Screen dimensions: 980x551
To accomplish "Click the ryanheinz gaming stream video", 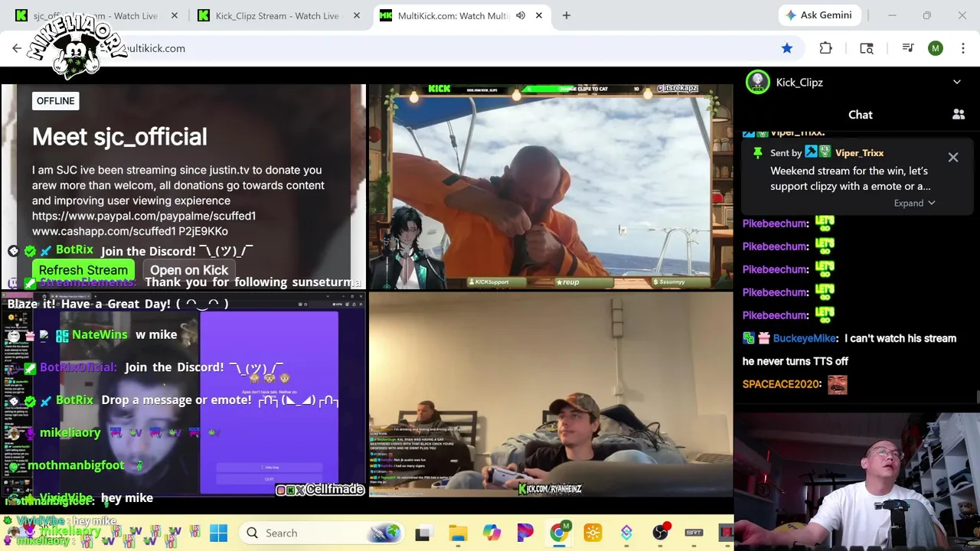I will point(550,395).
